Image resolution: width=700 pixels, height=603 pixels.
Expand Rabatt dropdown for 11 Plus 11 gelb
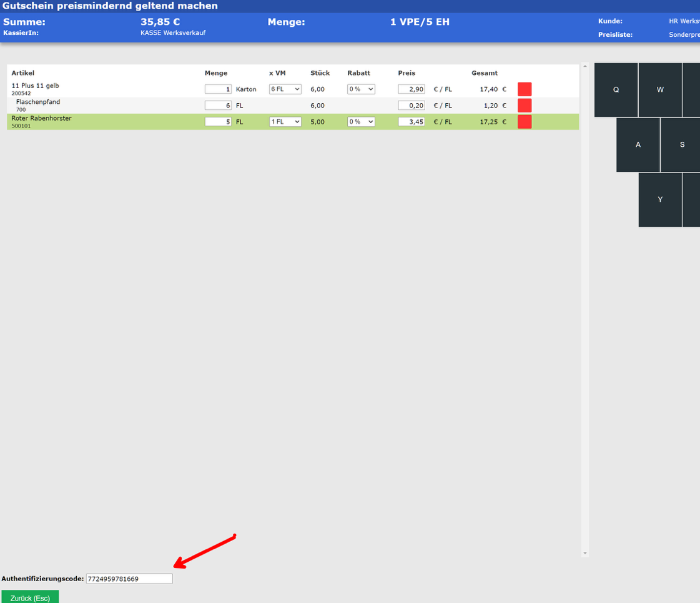361,89
